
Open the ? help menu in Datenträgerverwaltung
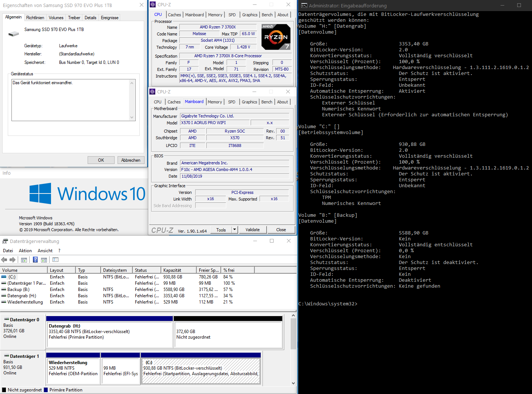(59, 251)
